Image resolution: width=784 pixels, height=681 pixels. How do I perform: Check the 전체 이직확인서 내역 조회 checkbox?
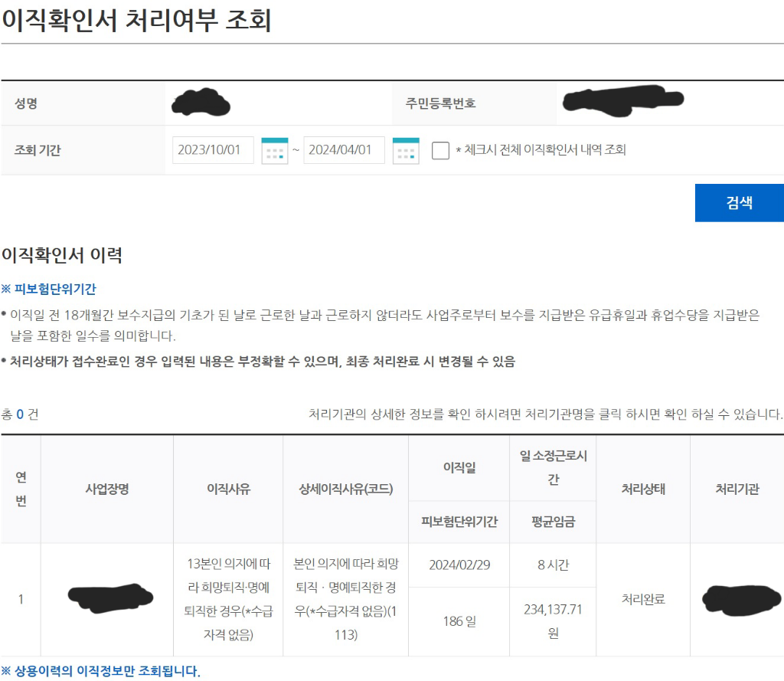[440, 150]
